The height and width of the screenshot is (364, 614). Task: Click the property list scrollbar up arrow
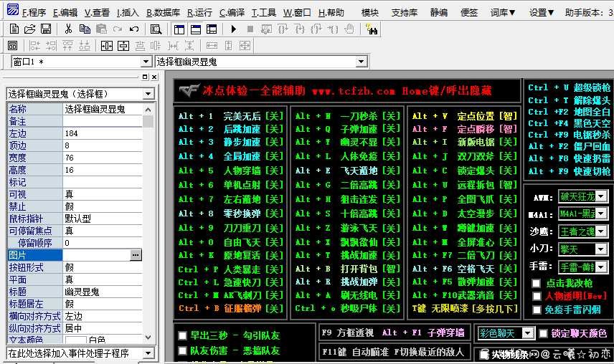click(x=148, y=110)
